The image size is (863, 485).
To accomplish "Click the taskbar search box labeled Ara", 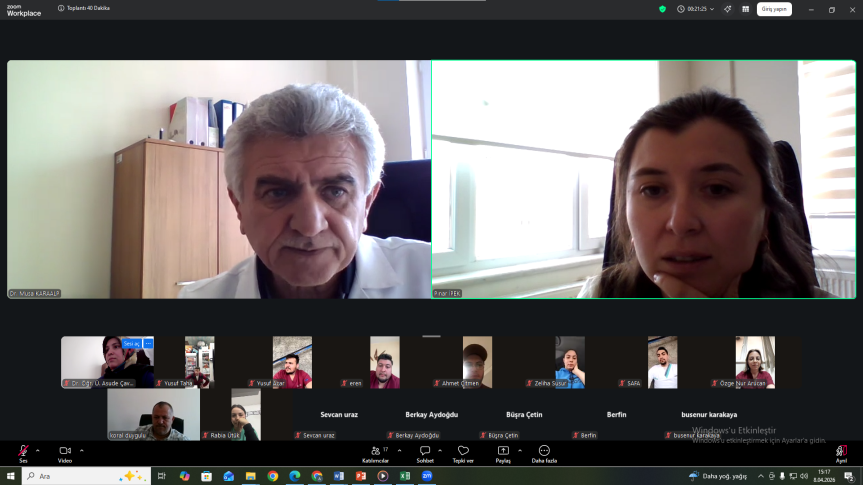I will click(80, 476).
